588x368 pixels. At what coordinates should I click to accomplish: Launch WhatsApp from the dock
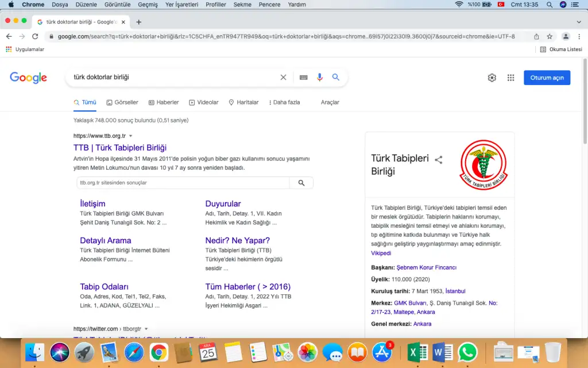[x=468, y=351]
